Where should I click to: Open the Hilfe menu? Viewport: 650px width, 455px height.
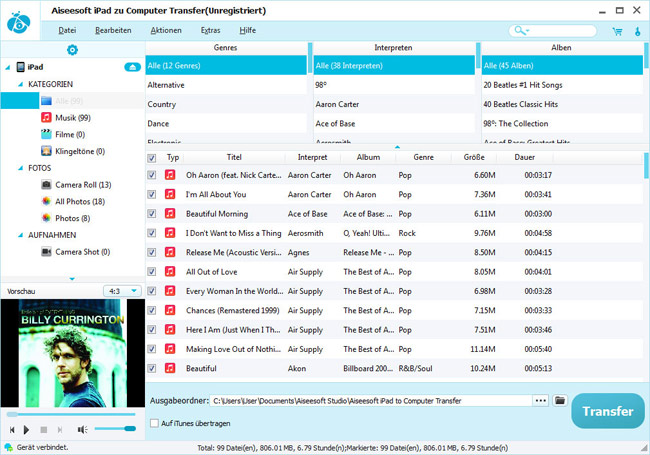[247, 30]
